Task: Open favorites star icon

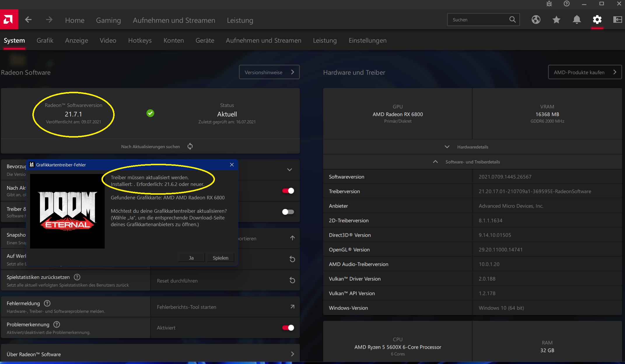Action: click(x=556, y=20)
